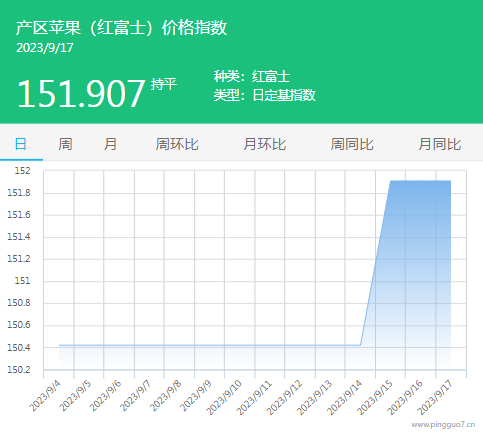Switch to the 月 monthly tab
The width and height of the screenshot is (483, 433).
click(110, 144)
